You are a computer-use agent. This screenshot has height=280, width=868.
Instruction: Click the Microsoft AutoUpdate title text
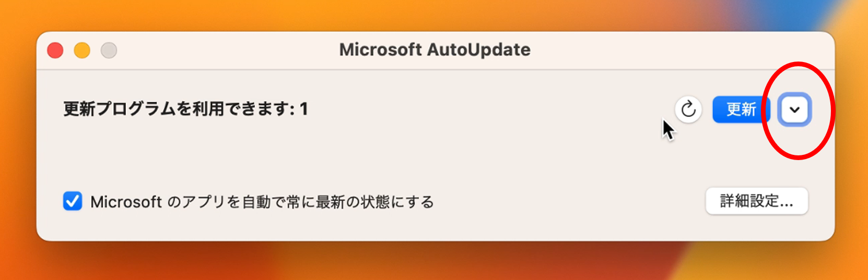[435, 50]
